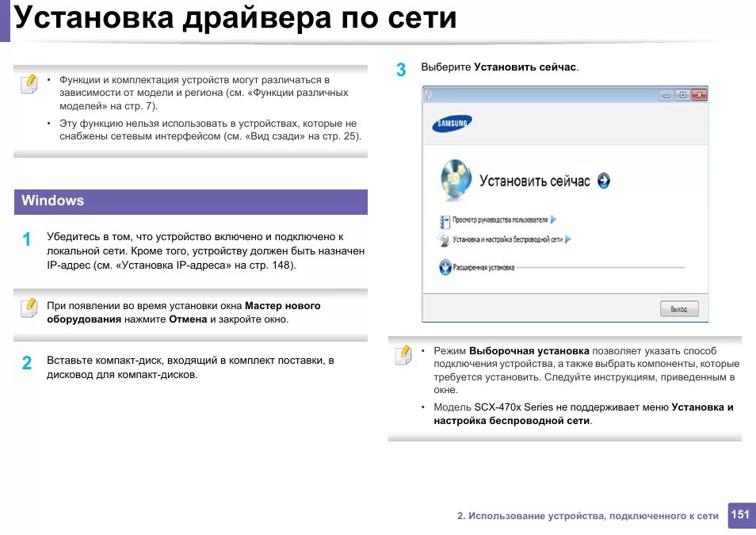
Task: Click reference «Установка IP-адреса» на стр. 148
Action: pos(204,266)
